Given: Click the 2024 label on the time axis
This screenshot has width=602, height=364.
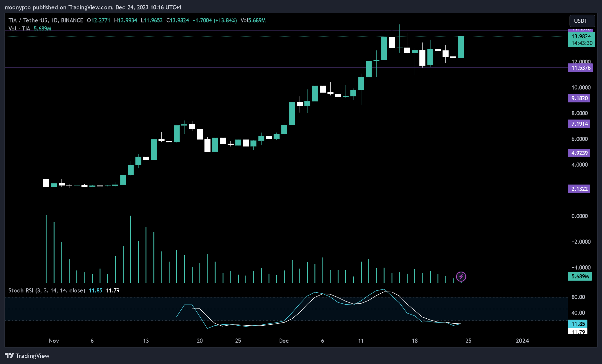Looking at the screenshot, I should 522,341.
